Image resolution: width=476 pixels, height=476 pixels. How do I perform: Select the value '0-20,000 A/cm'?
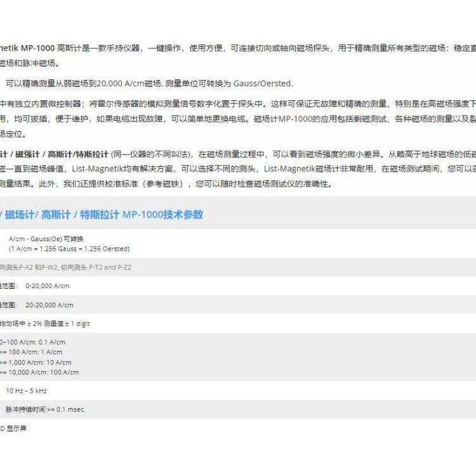48,286
